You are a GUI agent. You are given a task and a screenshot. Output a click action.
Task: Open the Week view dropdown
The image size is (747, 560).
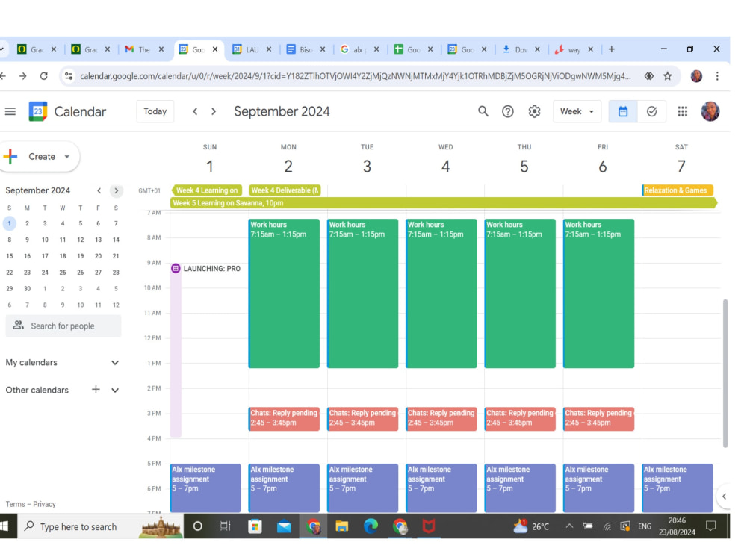pos(577,111)
